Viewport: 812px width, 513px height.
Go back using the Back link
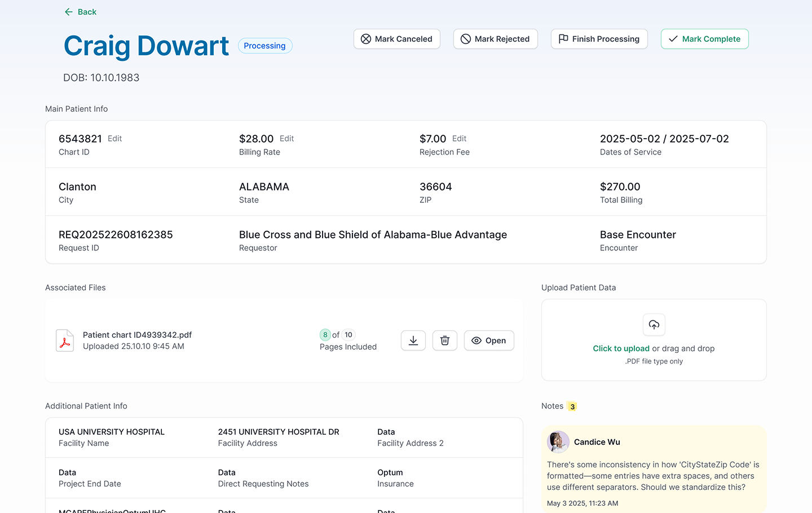[80, 12]
